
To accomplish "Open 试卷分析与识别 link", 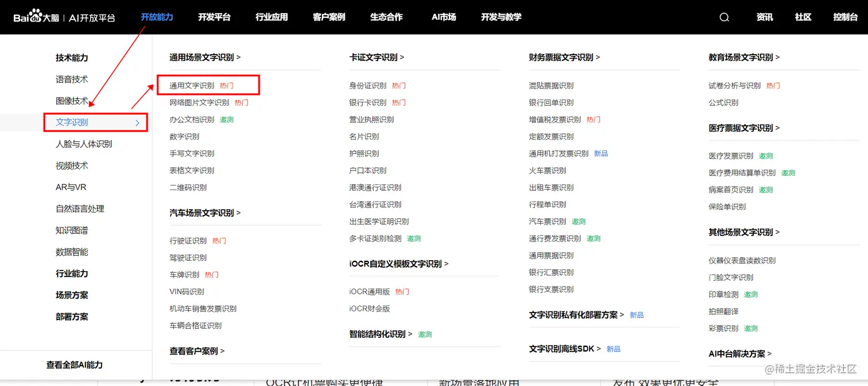I will tap(734, 86).
